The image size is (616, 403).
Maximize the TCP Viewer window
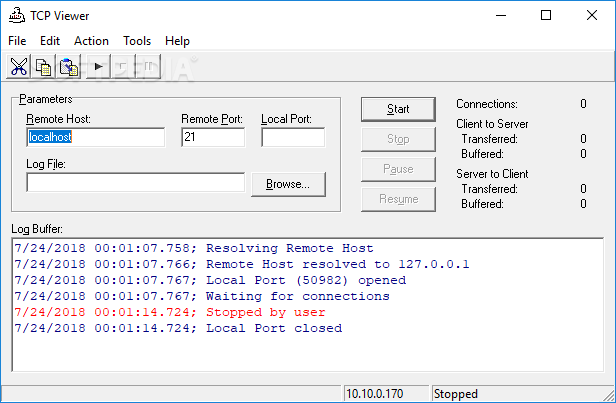tap(546, 16)
